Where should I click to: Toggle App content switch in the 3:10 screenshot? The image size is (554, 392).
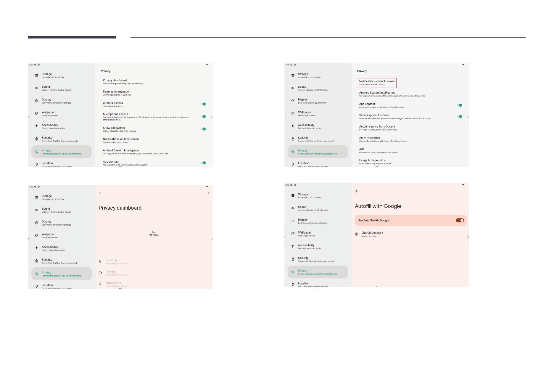click(x=460, y=105)
